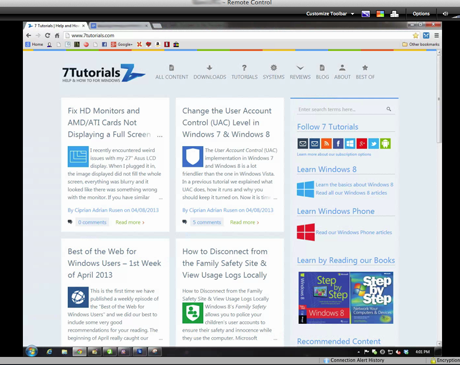The image size is (460, 365).
Task: Open the Windows 8 Step by Step book
Action: (x=324, y=298)
